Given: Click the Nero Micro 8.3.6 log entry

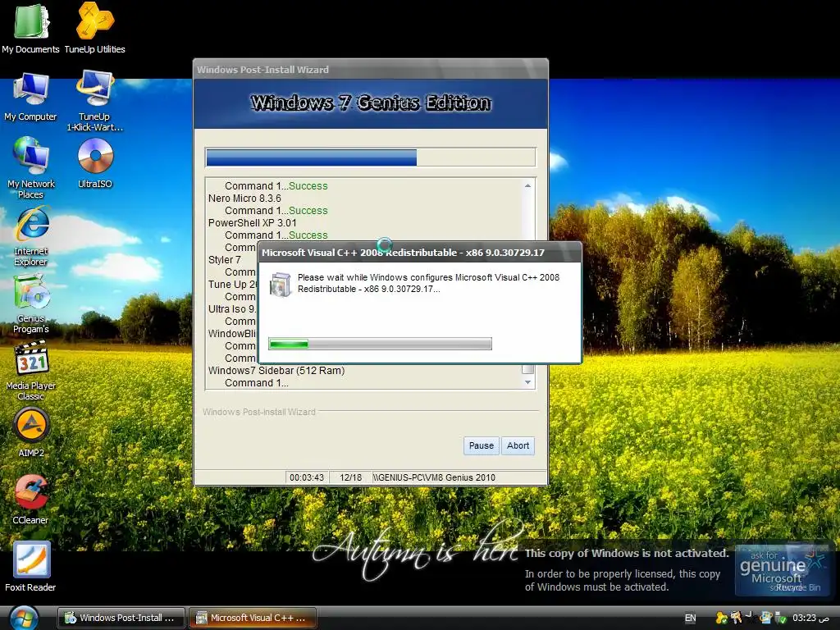Looking at the screenshot, I should (244, 199).
